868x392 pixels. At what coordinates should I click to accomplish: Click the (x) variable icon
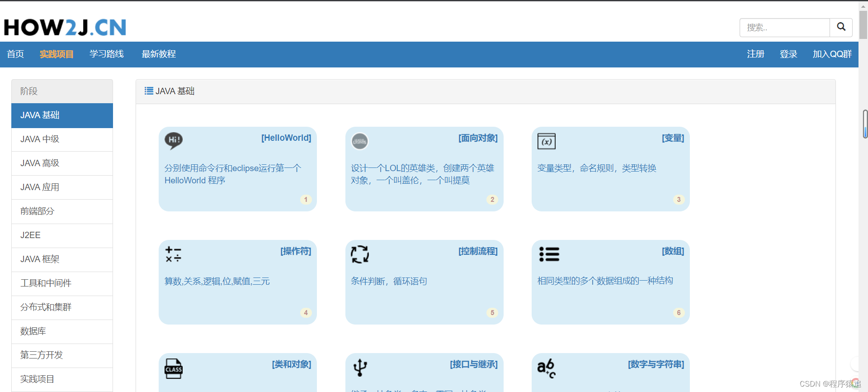pos(547,141)
